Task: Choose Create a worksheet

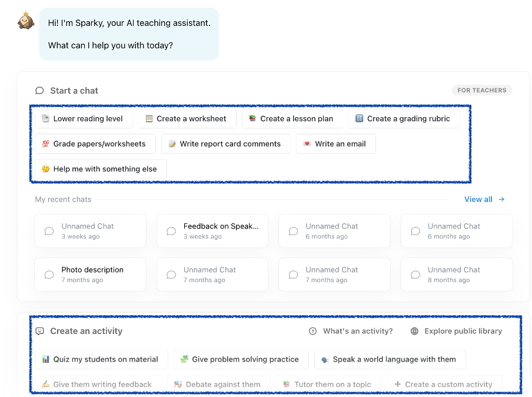Action: (x=187, y=118)
